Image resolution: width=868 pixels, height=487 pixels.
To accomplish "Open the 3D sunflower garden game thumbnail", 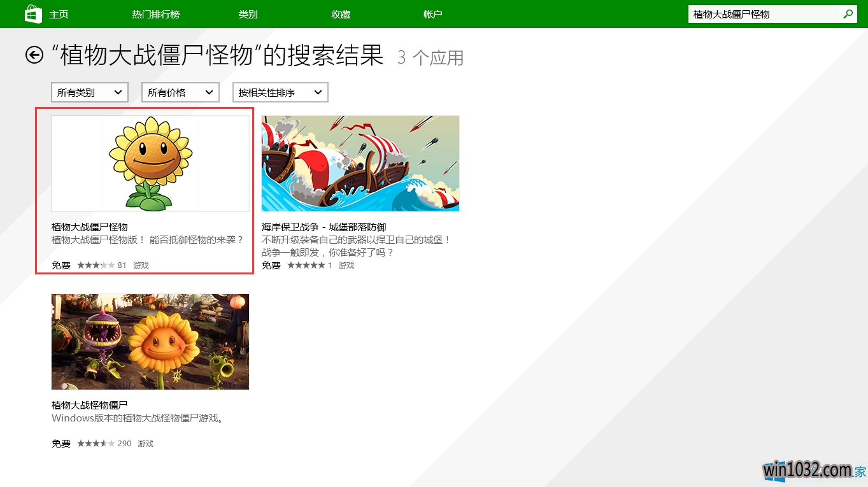I will [x=150, y=342].
